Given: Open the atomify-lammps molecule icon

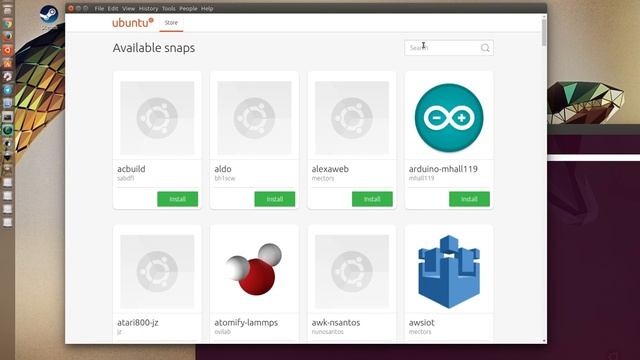Looking at the screenshot, I should coord(254,269).
